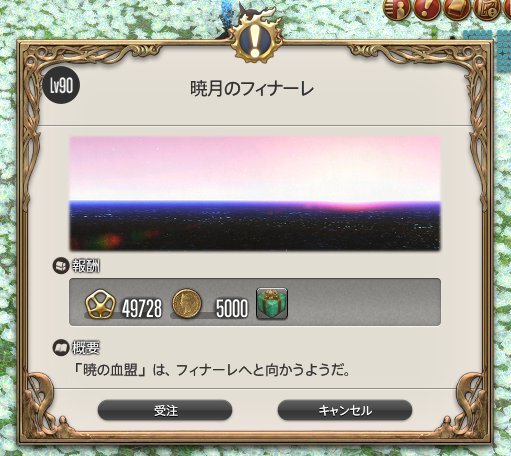Select the 報酬 section label

[x=86, y=266]
